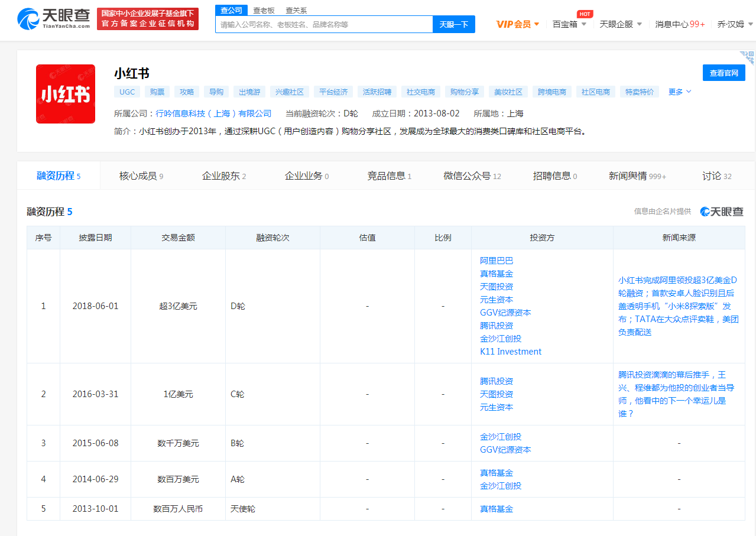Screen dimensions: 756x536
Task: Click 真格基金 in the D轮 row
Action: coord(497,274)
